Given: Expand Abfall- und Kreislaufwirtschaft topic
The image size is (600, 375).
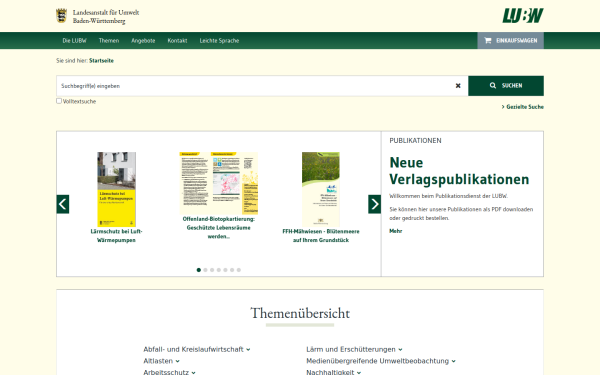Looking at the screenshot, I should 197,349.
